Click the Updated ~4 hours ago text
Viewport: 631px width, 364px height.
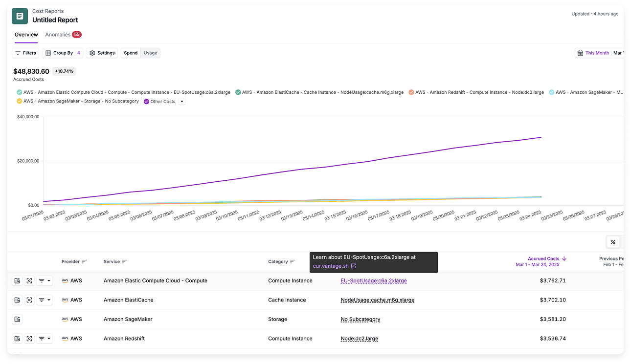click(595, 14)
